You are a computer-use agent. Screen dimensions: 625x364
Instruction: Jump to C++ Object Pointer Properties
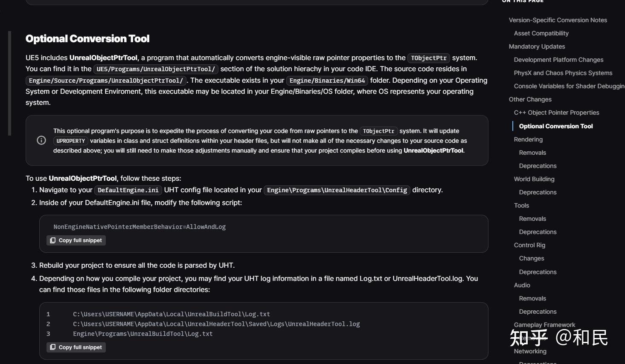coord(556,113)
